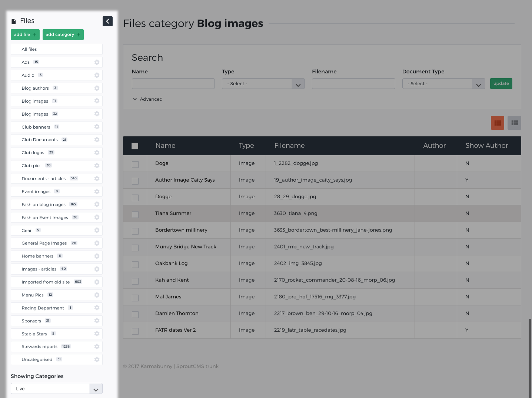The width and height of the screenshot is (532, 398).
Task: Click the add category button
Action: pos(63,34)
